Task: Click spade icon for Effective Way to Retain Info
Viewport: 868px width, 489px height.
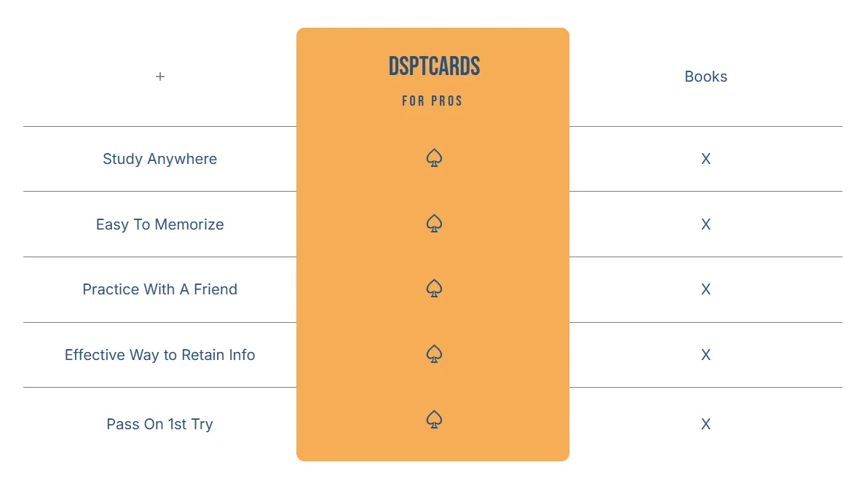Action: (434, 353)
